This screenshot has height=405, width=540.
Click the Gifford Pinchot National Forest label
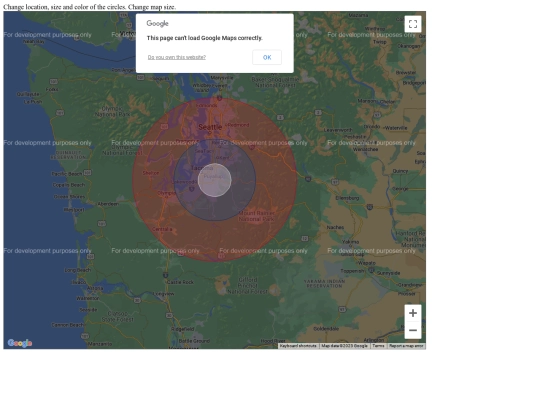247,285
